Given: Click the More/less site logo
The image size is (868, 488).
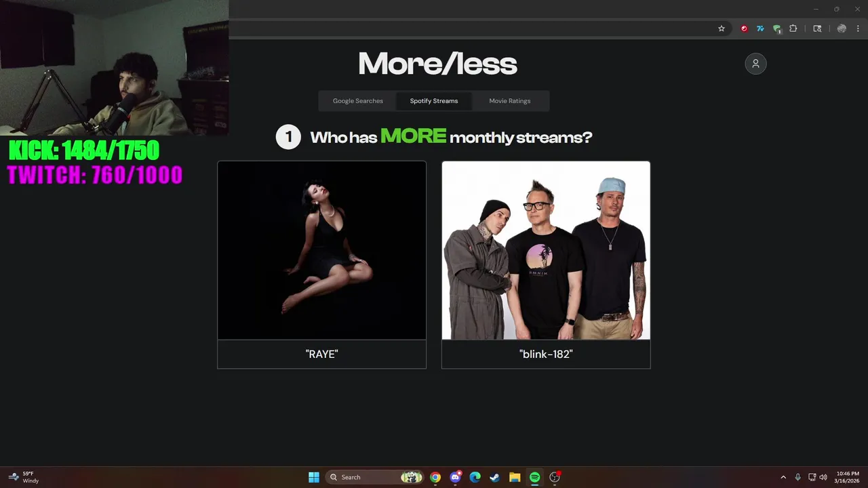Looking at the screenshot, I should 437,64.
